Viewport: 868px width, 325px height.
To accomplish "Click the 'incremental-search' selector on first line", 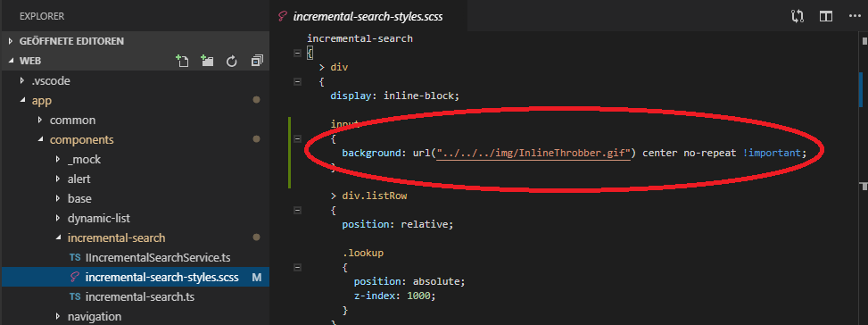I will pos(360,38).
